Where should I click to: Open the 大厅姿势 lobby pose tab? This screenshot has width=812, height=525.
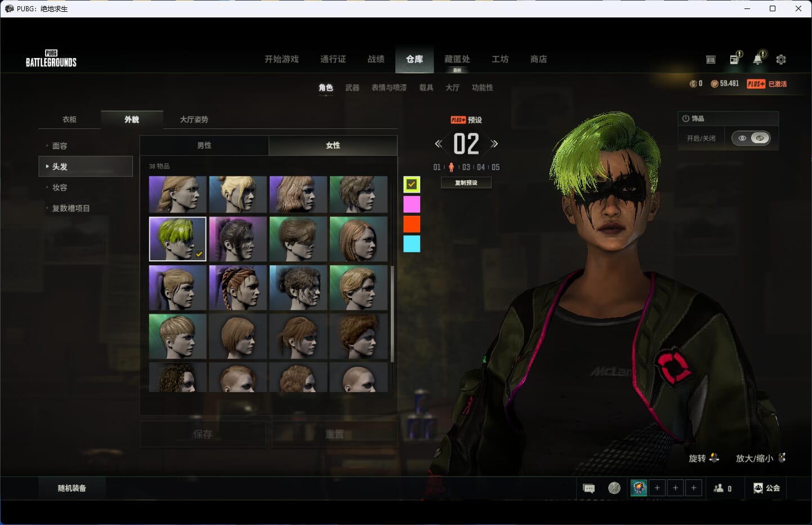click(x=194, y=119)
